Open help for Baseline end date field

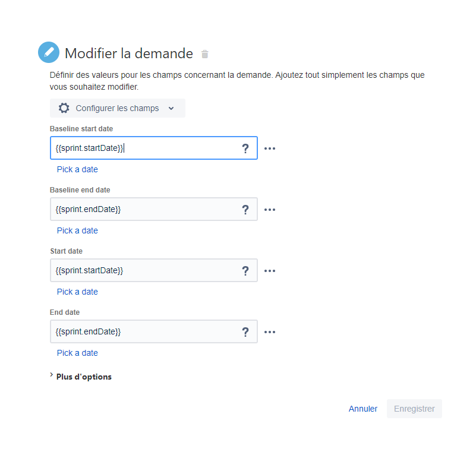click(x=245, y=210)
